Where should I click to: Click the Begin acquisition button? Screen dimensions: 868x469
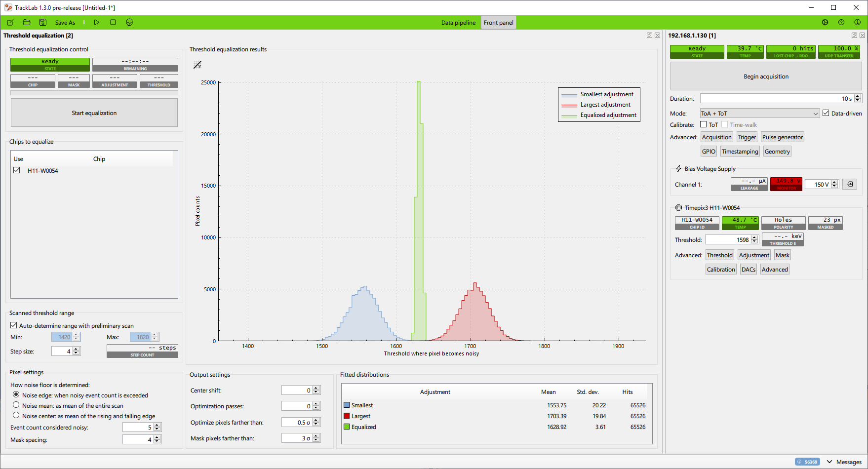coord(766,77)
